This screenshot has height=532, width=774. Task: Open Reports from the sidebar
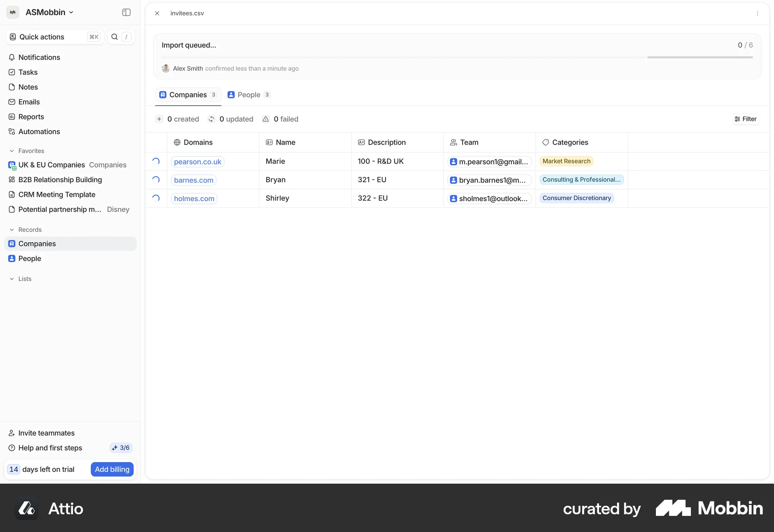[x=31, y=116]
